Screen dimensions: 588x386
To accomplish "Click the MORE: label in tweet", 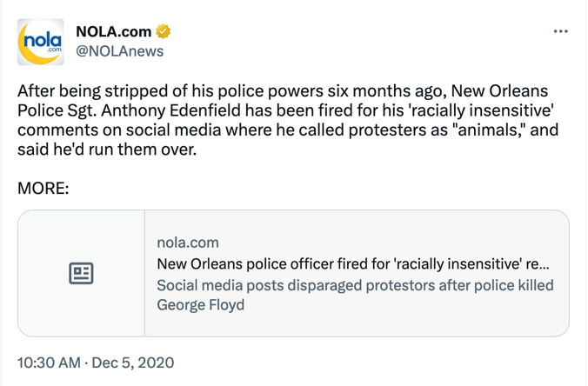I will click(x=43, y=188).
